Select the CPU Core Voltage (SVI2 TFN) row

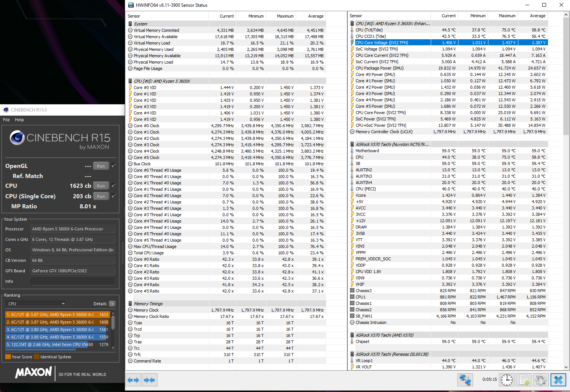[x=448, y=43]
